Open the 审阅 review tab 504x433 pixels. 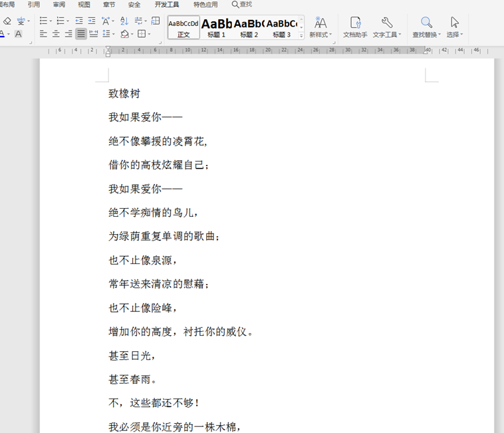[59, 4]
